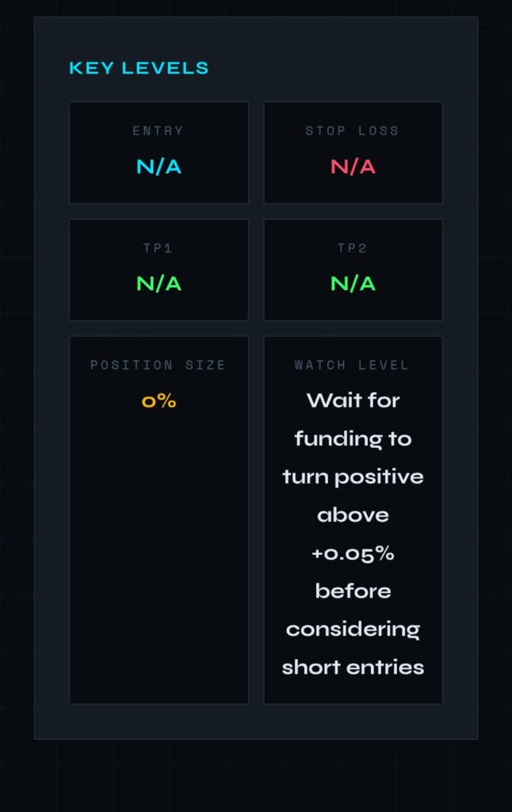
Task: Select the ENTRY card label
Action: click(159, 131)
